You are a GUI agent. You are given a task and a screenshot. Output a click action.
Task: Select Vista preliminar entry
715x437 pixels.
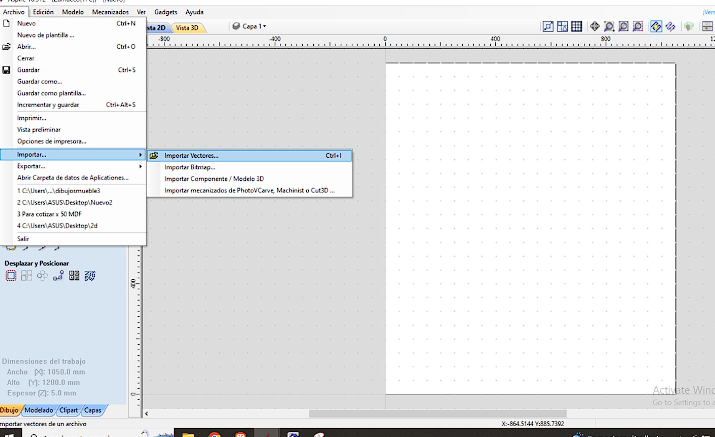[73, 130]
